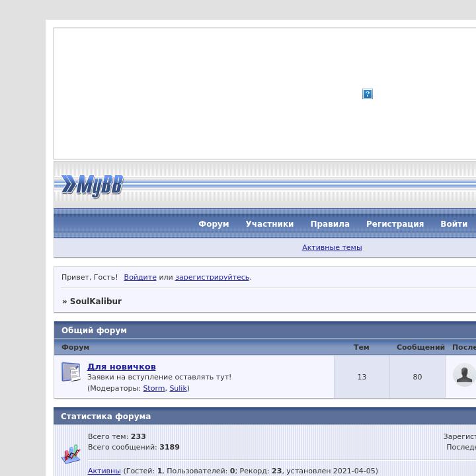The image size is (476, 476).
Task: Click the Для новичков forum folder icon
Action: pos(71,372)
